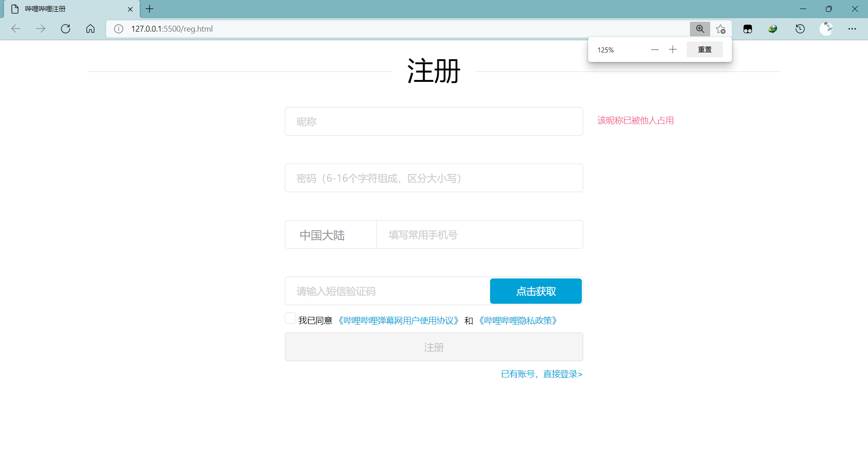The image size is (868, 471).
Task: Decrease zoom with the minus button
Action: [655, 50]
